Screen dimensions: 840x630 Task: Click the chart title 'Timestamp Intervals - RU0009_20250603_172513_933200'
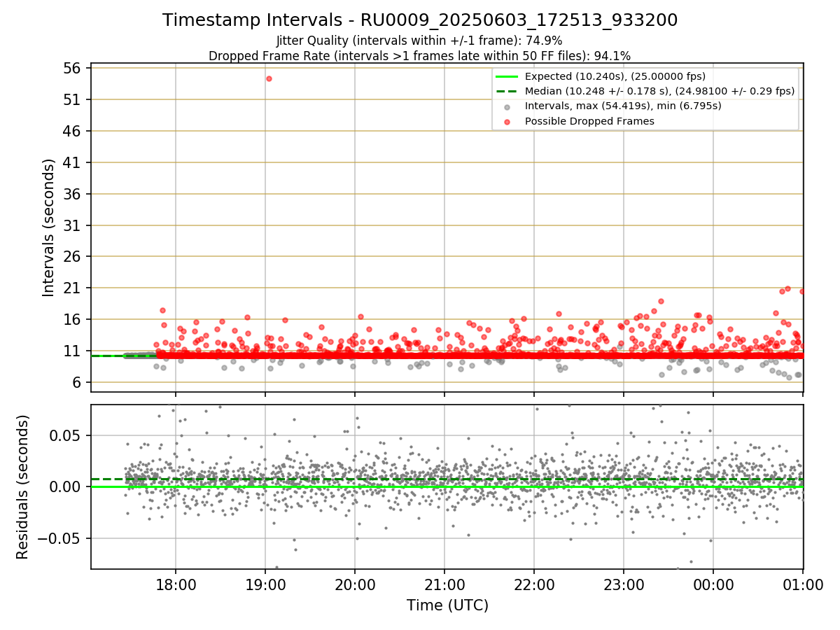(x=420, y=20)
